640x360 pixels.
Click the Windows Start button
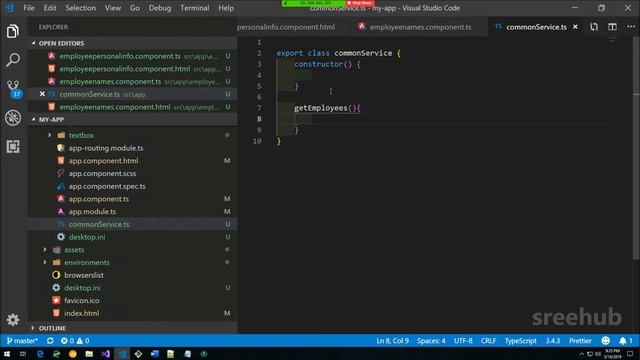click(x=7, y=354)
